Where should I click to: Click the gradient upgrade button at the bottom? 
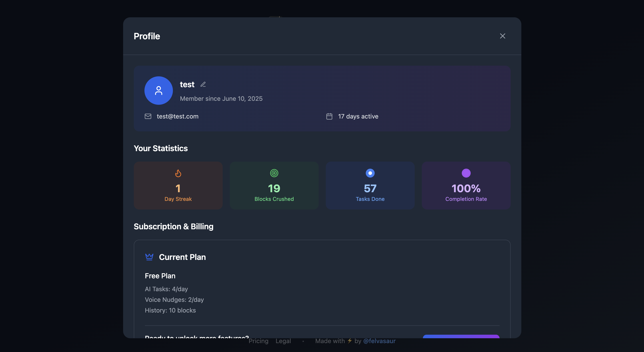(x=461, y=336)
